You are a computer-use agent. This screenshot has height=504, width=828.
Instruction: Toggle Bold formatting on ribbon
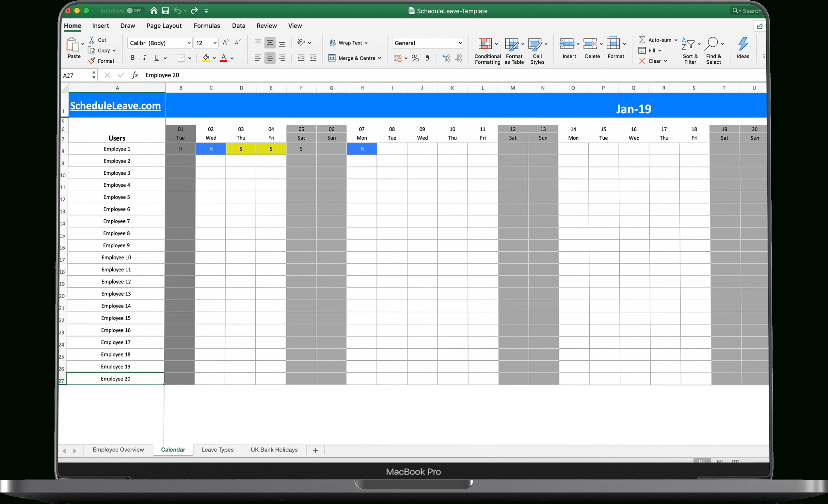coord(133,57)
